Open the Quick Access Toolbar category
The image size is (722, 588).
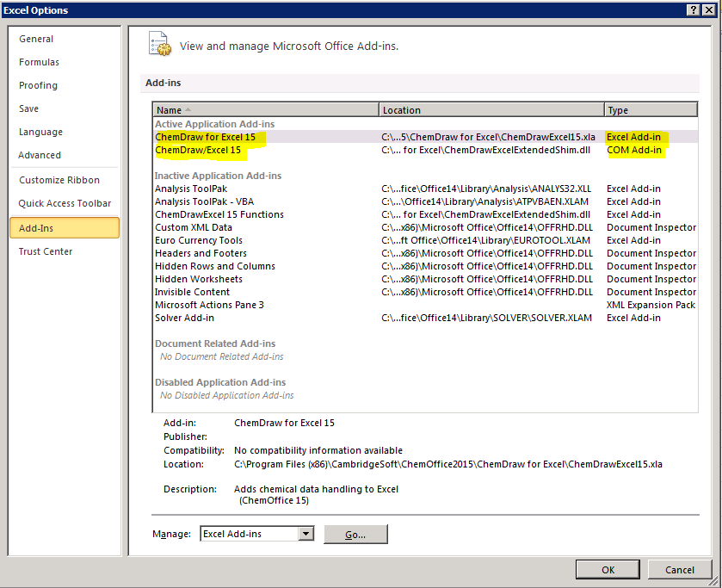[x=65, y=203]
